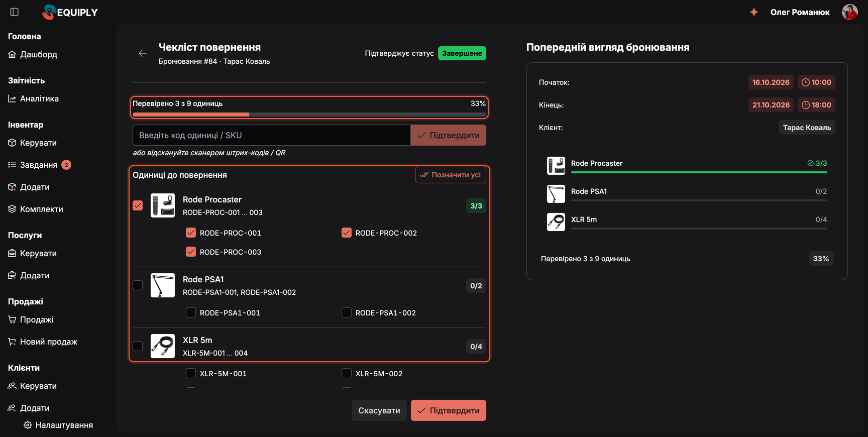Viewport: 868px width, 437px height.
Task: Uncheck unit RODE-PROC-002
Action: 347,233
